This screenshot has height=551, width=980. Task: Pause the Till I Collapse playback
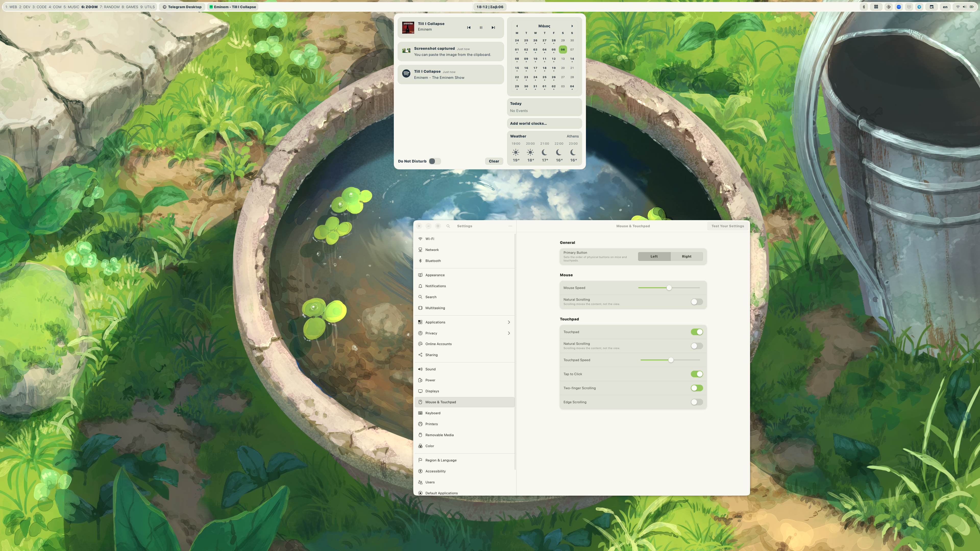pos(481,27)
